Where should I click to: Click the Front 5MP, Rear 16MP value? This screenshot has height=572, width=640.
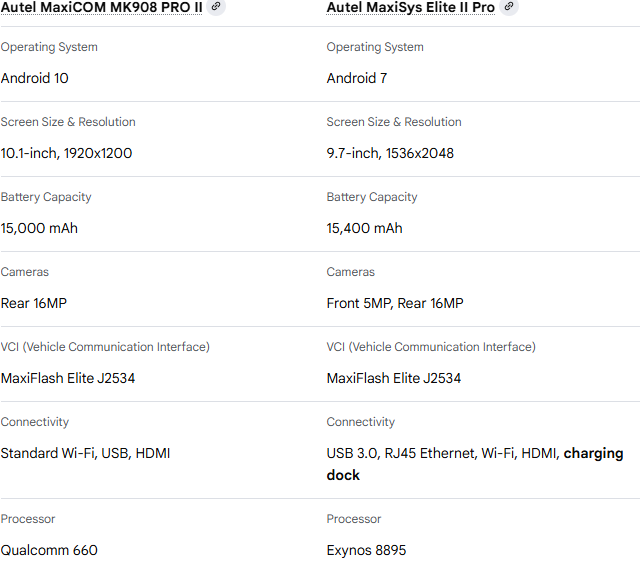coord(395,303)
